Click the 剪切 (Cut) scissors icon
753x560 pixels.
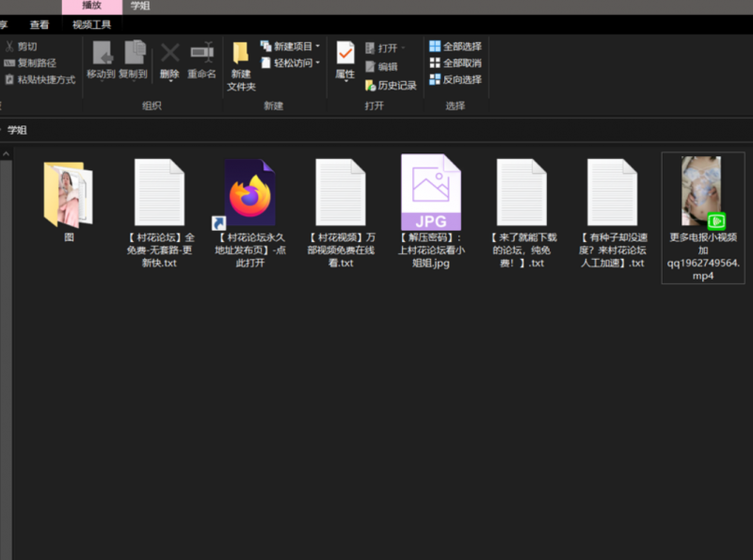pyautogui.click(x=9, y=46)
